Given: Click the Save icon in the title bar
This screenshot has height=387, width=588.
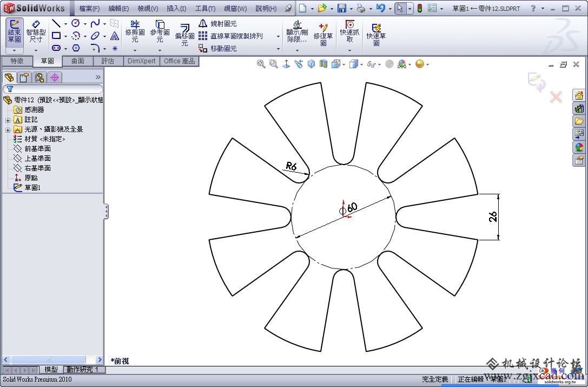Looking at the screenshot, I should pos(342,8).
